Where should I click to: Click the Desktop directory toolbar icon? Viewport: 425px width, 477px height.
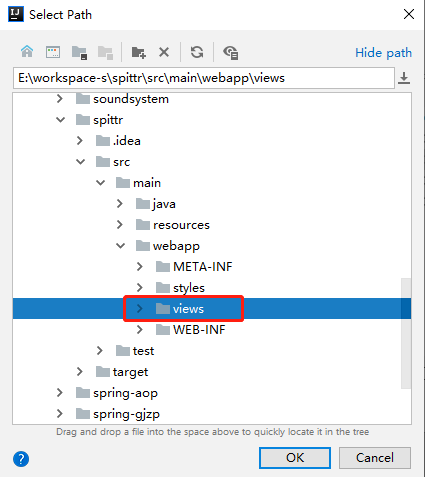click(x=53, y=52)
